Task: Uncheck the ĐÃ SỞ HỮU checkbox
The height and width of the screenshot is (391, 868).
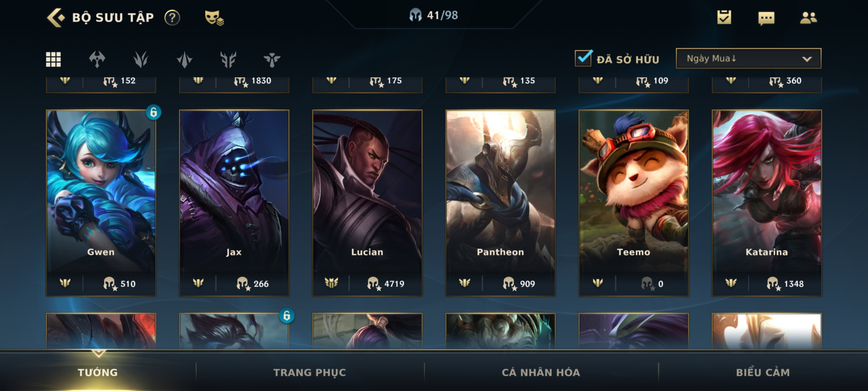Action: coord(583,58)
